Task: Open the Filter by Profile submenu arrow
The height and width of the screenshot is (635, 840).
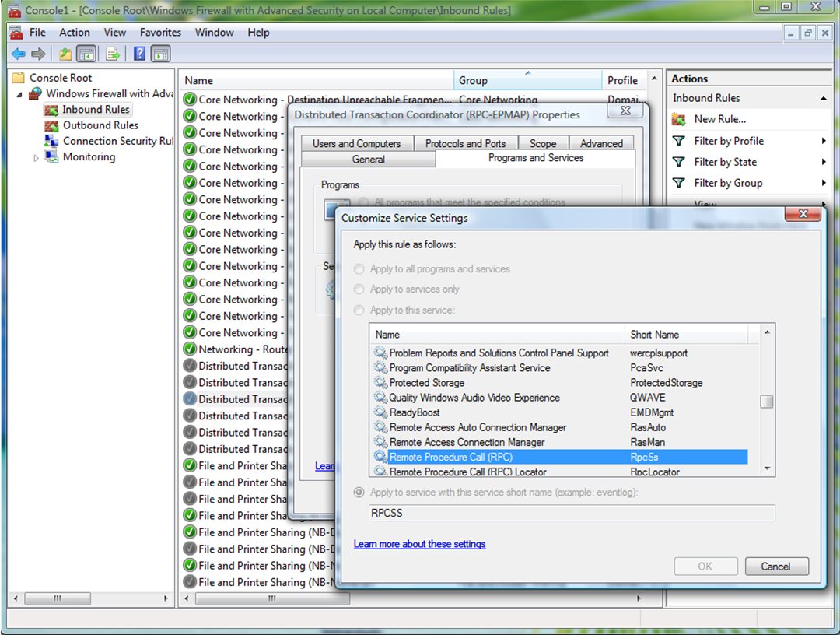Action: click(x=824, y=141)
